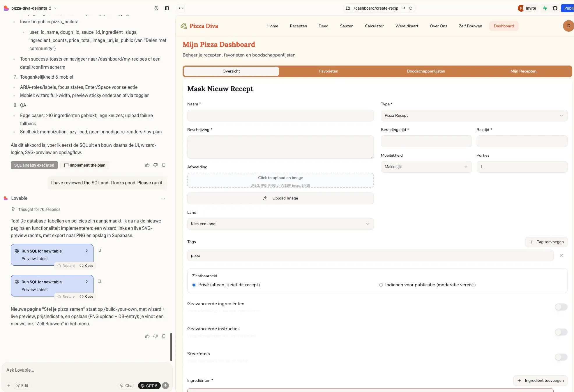
Task: Select Indienen voor publicatie radio option
Action: point(381,285)
